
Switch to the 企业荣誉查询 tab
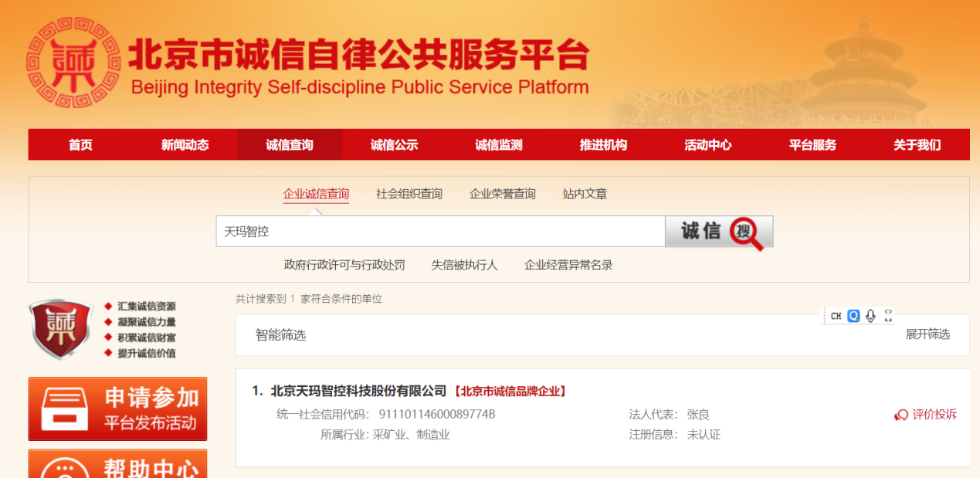click(x=503, y=194)
